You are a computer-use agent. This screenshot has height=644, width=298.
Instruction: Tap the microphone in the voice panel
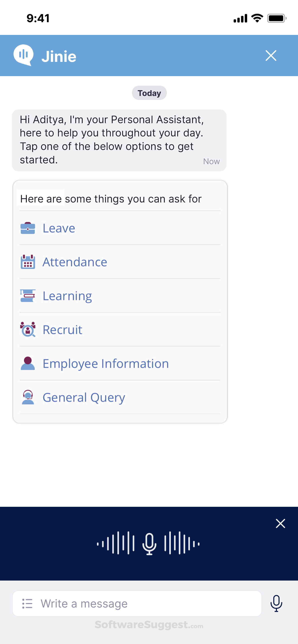click(149, 543)
